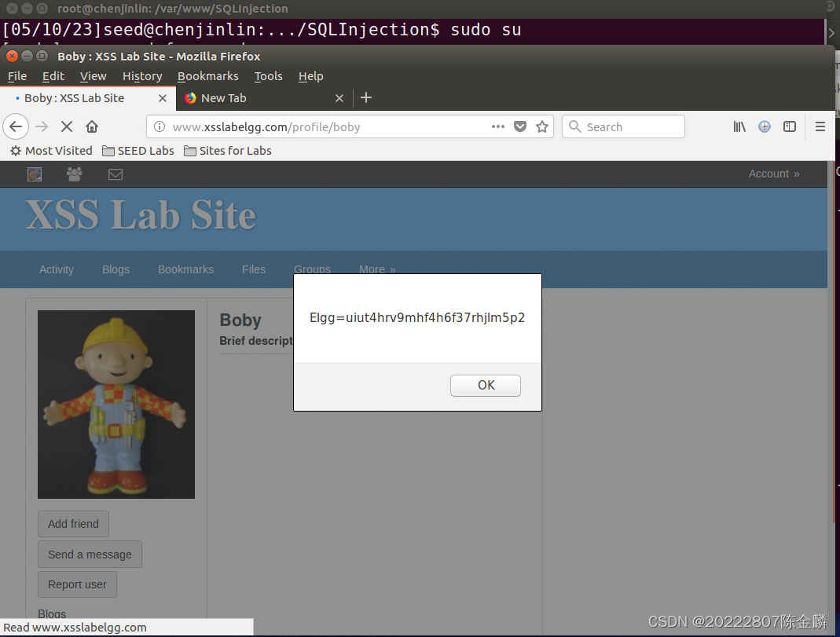Close the Boby : XSS Lab Site tab

[163, 98]
